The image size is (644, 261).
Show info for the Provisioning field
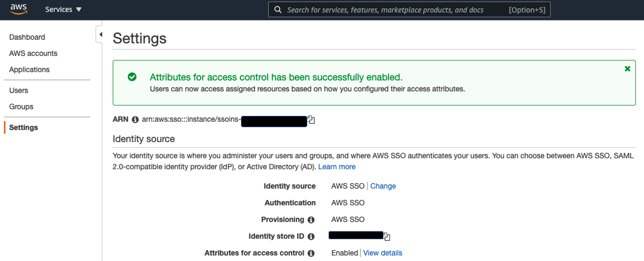311,220
